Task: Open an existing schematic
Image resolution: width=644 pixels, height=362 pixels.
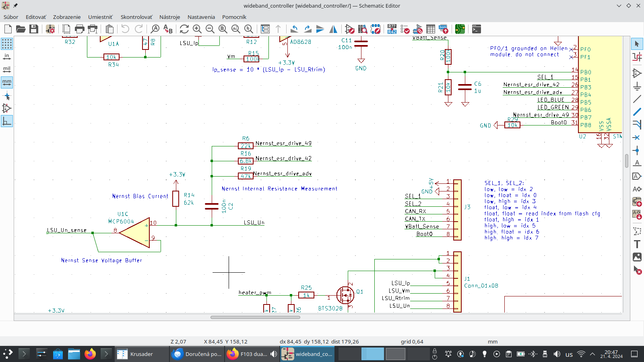Action: [x=21, y=29]
